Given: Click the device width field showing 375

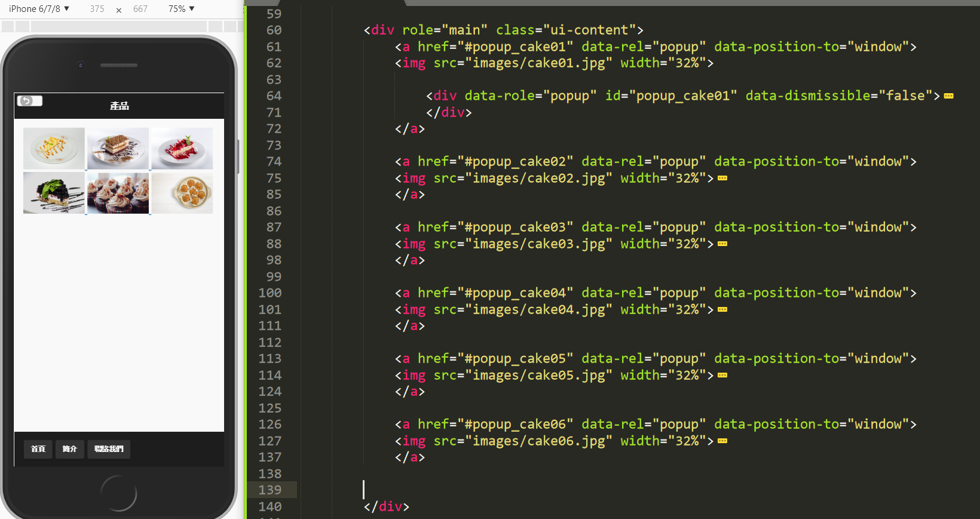Looking at the screenshot, I should [97, 9].
